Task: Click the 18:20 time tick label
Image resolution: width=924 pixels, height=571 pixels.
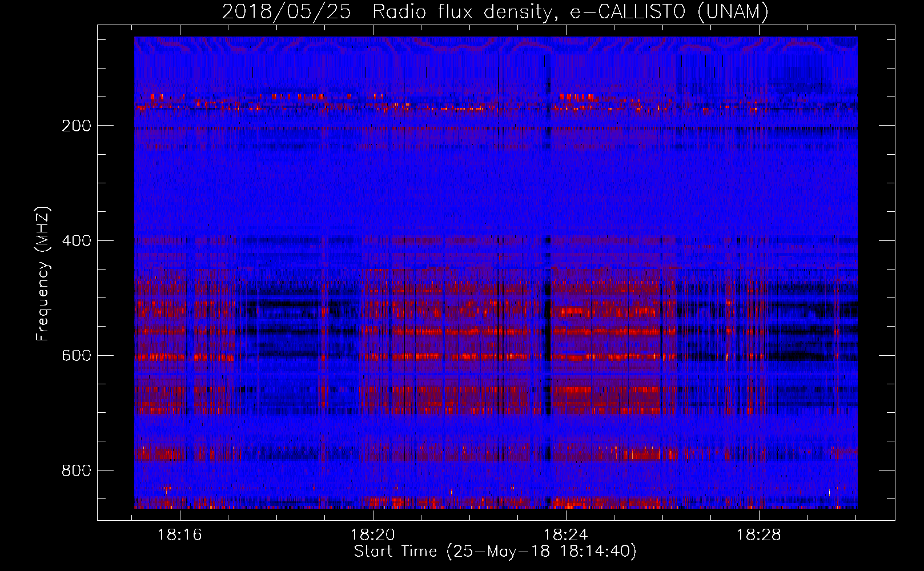Action: click(373, 535)
